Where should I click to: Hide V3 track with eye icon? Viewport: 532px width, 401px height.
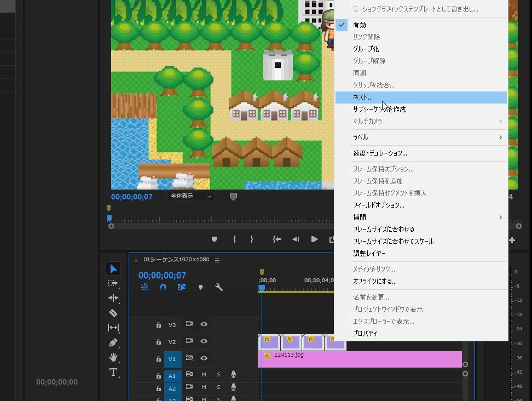tap(204, 324)
